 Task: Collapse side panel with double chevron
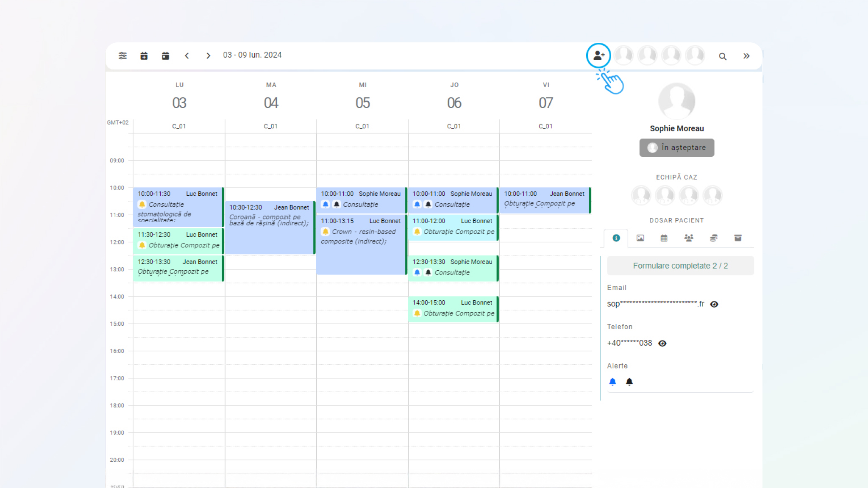(x=746, y=56)
